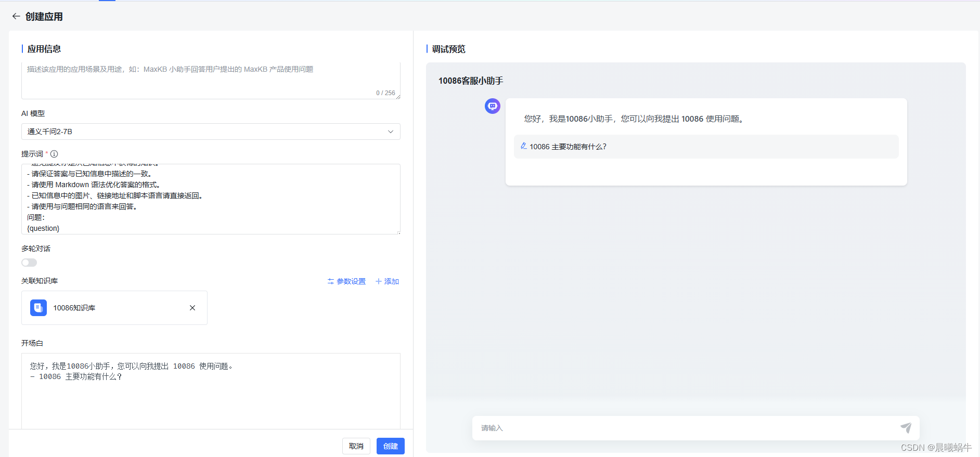
Task: Click the 取消 button
Action: (x=356, y=446)
